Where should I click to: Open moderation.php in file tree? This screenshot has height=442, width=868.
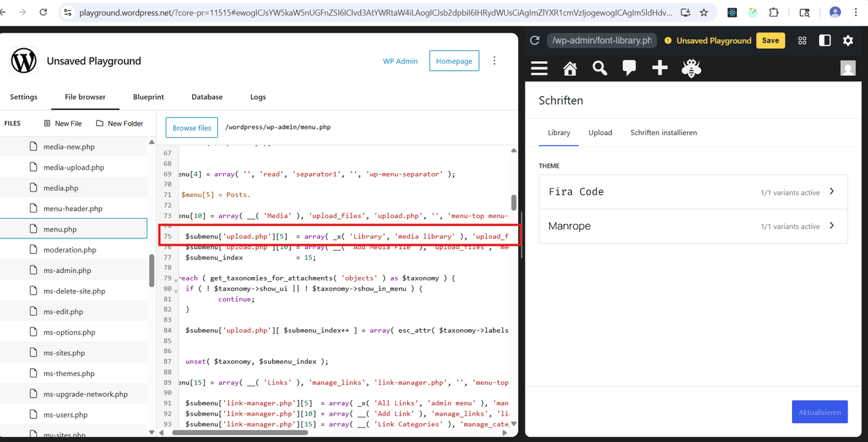[x=73, y=250]
